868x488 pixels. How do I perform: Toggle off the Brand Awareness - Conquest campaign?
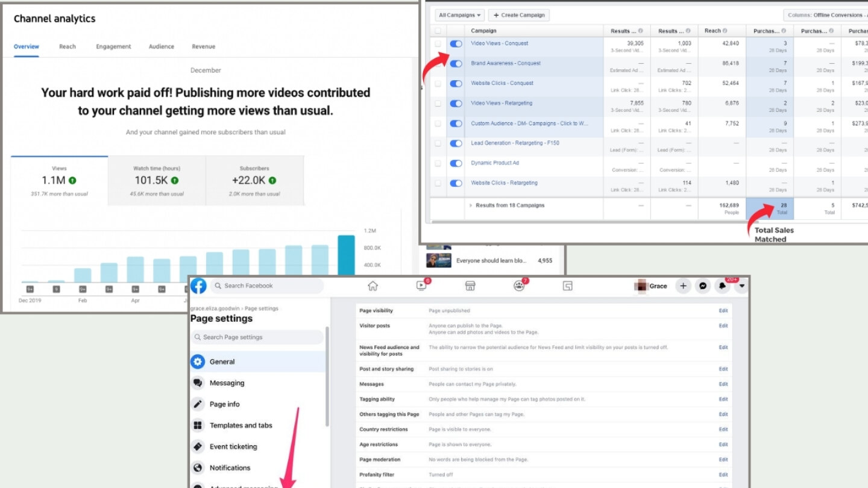[456, 64]
